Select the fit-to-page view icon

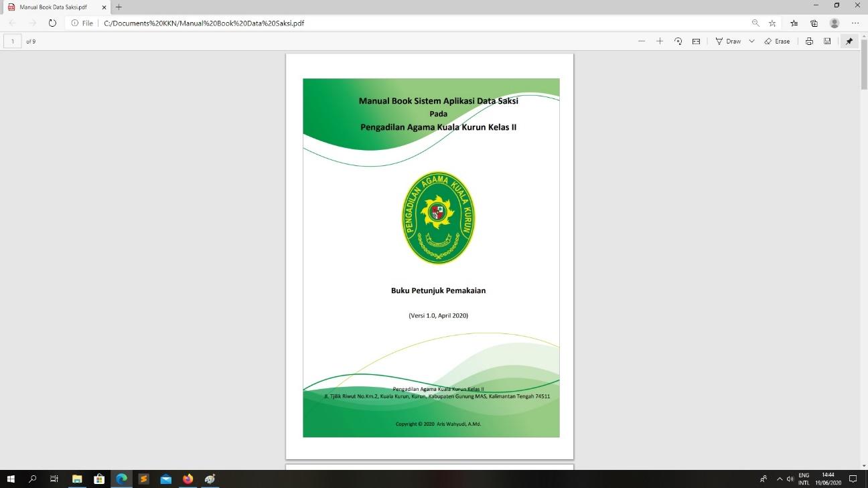[696, 41]
